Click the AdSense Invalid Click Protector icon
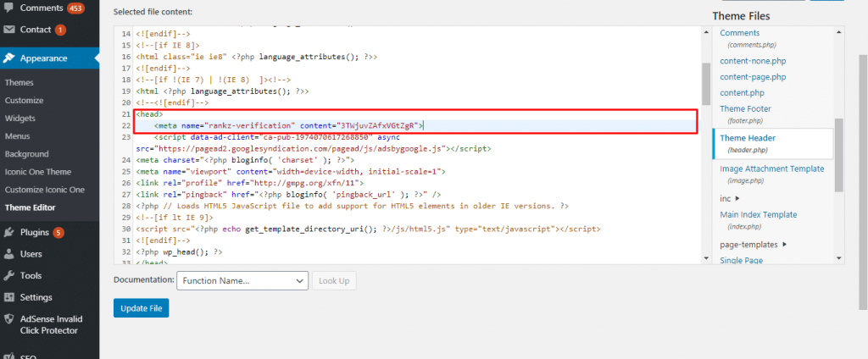 point(9,320)
